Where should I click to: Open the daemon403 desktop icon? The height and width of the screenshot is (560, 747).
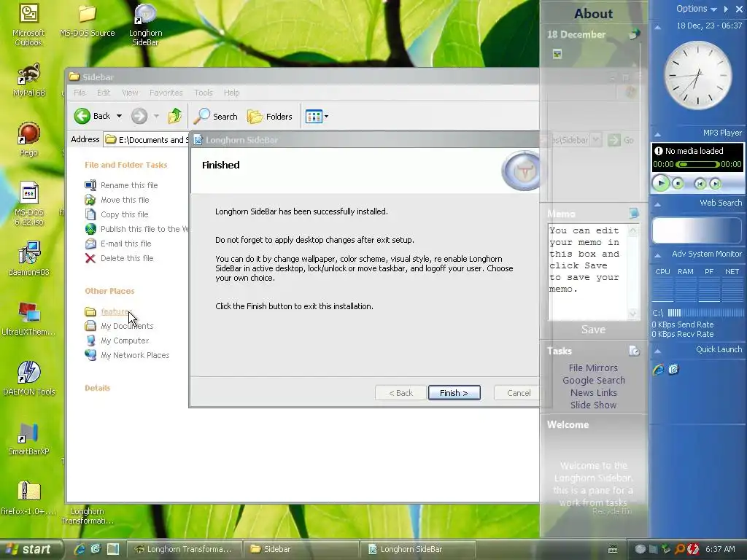pos(28,259)
